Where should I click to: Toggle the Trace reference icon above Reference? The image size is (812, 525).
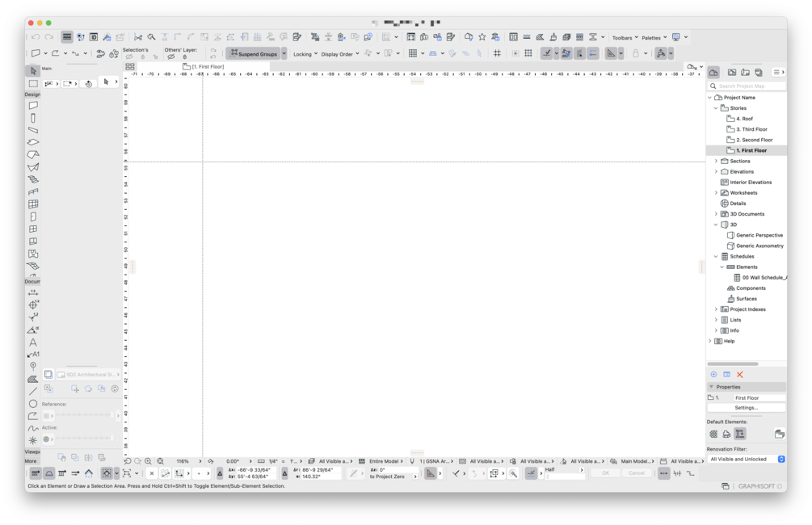coord(48,374)
